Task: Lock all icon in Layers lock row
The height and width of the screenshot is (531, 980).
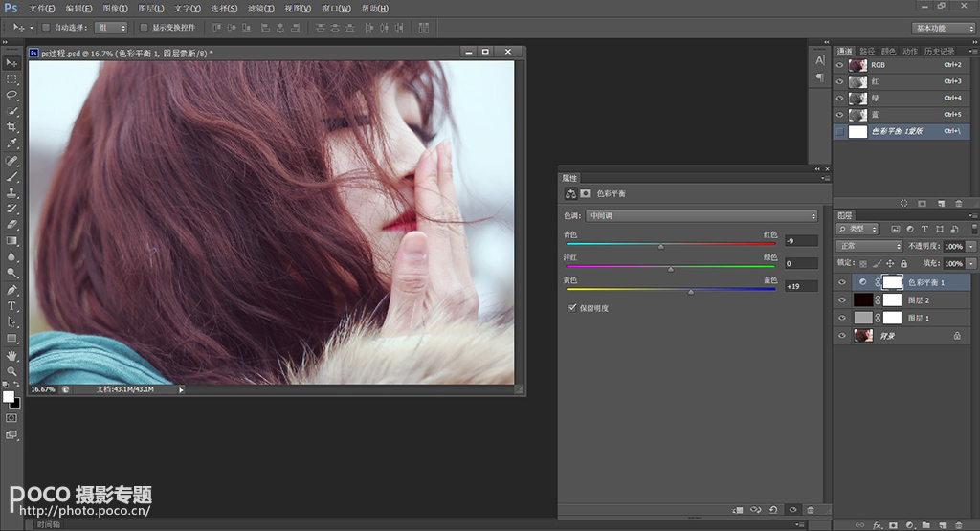Action: [x=903, y=264]
